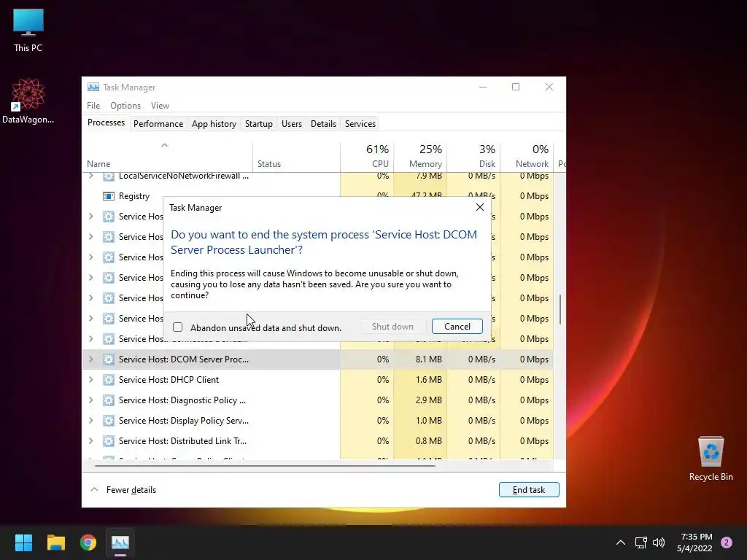Switch to the App history tab

point(214,124)
